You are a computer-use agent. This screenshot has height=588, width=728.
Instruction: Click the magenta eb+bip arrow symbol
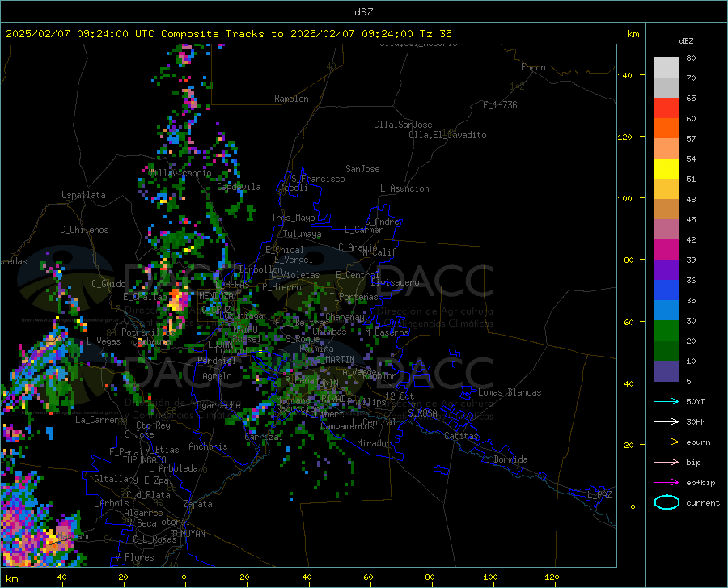tap(667, 483)
